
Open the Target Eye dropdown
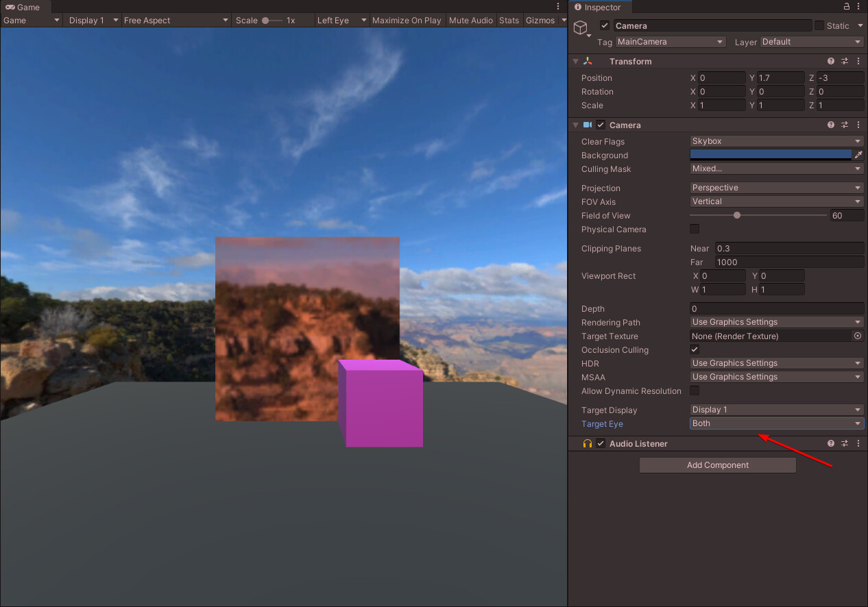click(x=776, y=423)
